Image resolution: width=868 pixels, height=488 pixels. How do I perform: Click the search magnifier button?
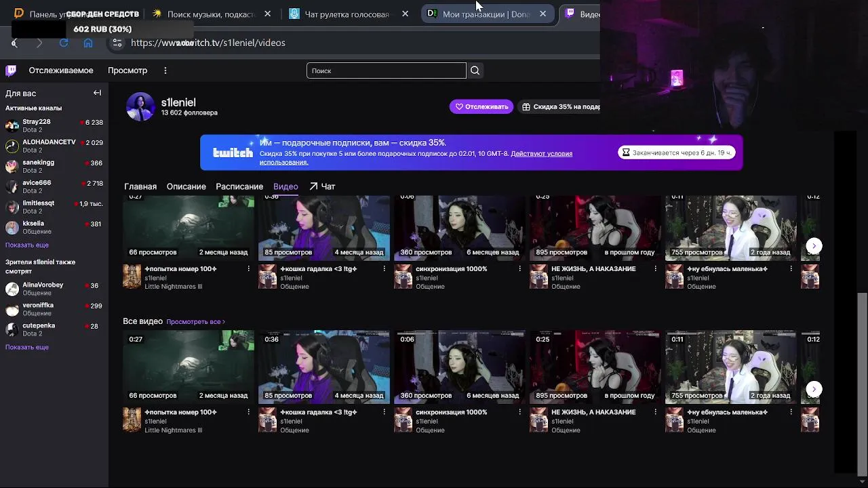click(475, 70)
